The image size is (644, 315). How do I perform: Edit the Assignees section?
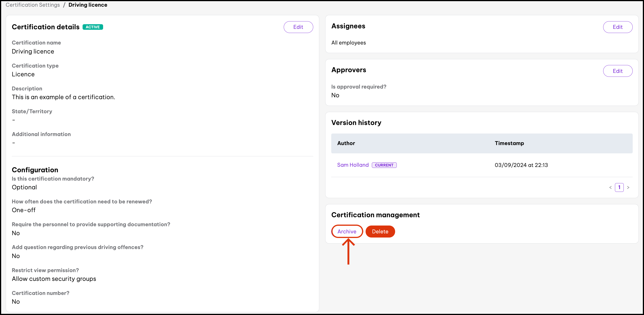point(617,27)
